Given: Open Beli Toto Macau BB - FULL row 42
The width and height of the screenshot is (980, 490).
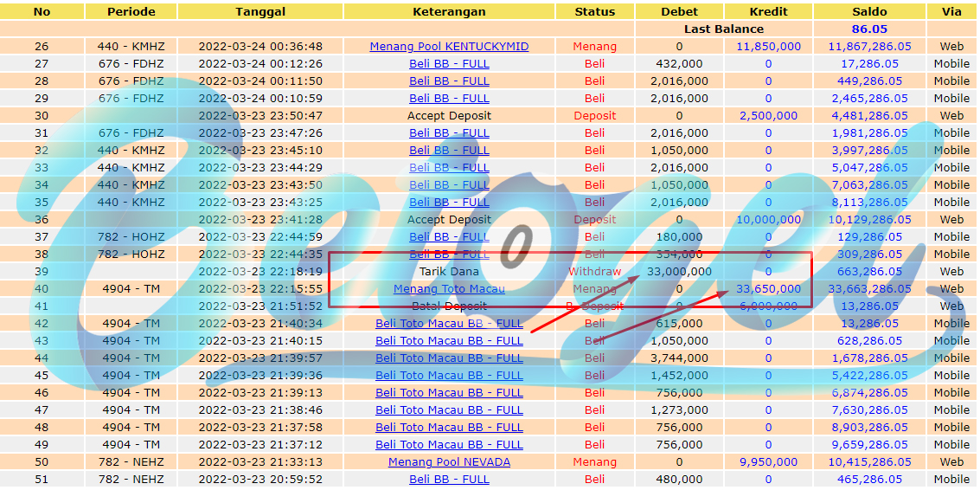Looking at the screenshot, I should 449,324.
